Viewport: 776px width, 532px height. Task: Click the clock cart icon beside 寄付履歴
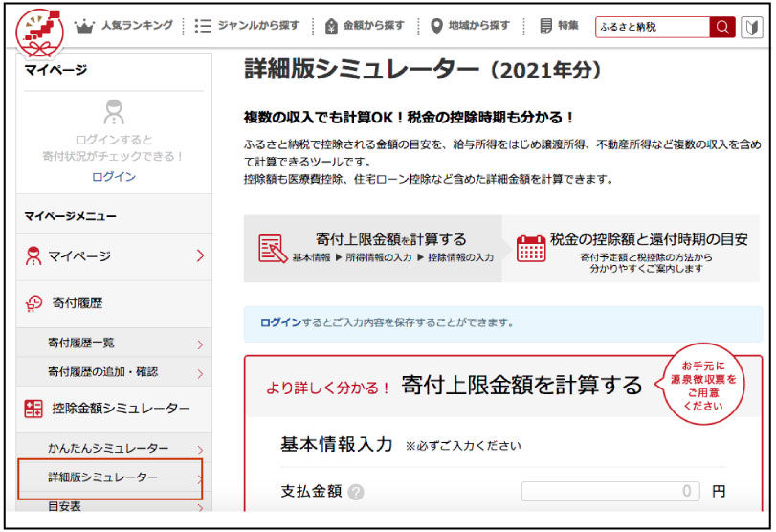coord(33,303)
